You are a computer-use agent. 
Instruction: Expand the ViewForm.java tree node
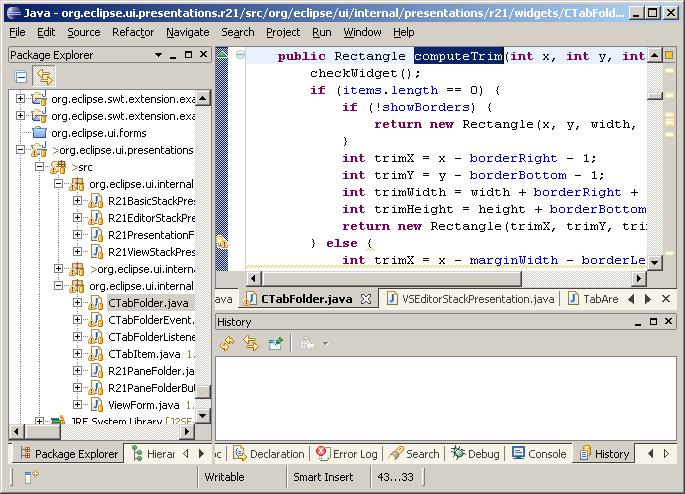pyautogui.click(x=77, y=404)
